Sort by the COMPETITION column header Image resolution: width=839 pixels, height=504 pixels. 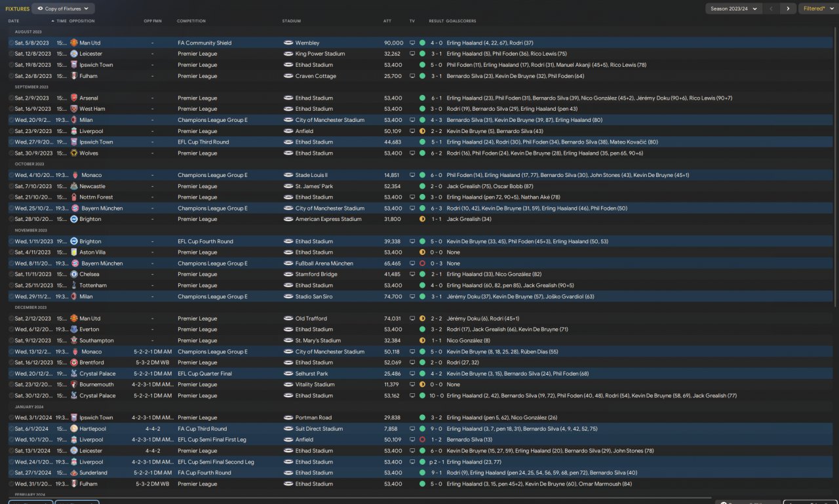191,21
